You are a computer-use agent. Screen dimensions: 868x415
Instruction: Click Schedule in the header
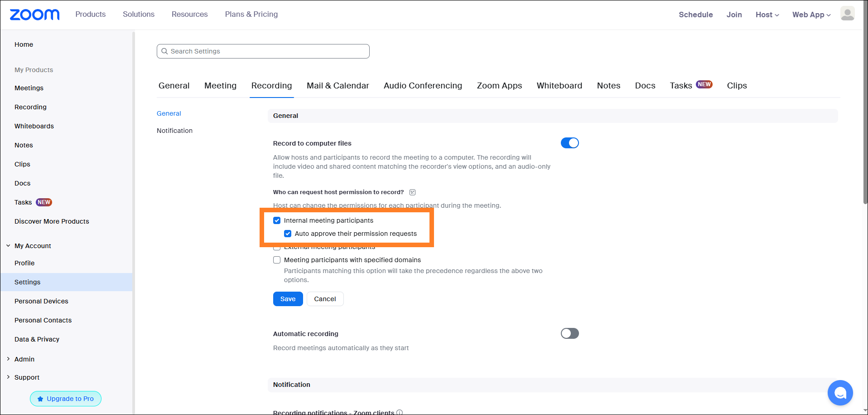tap(695, 15)
